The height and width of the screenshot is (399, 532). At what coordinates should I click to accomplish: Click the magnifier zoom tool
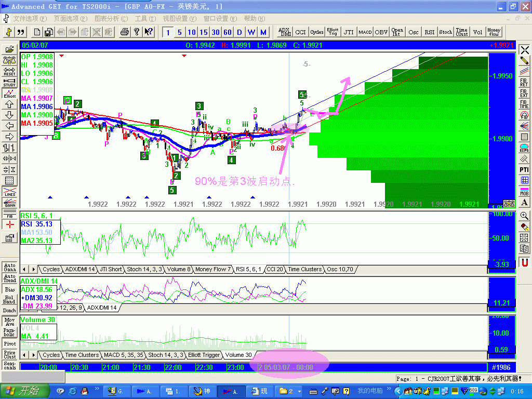click(x=524, y=216)
